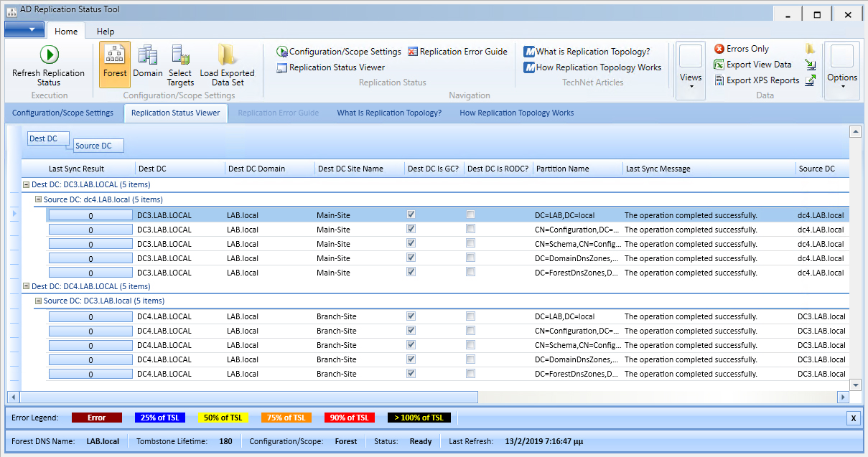Click the Dest DC grouping chip
Screen dimensions: 868x457
pyautogui.click(x=48, y=138)
